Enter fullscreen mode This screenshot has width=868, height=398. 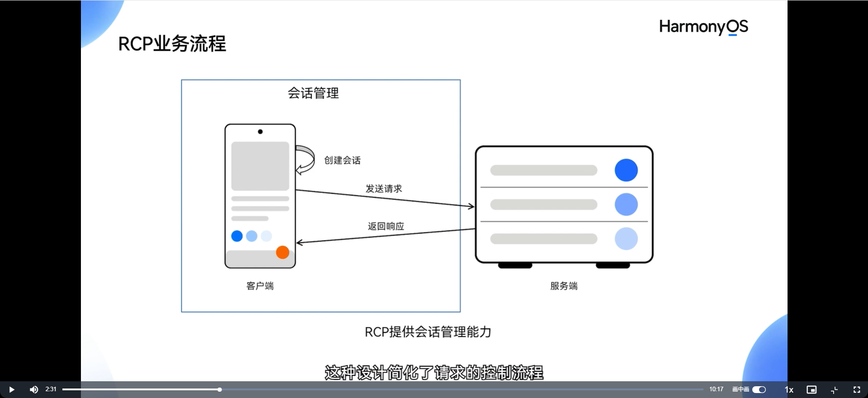[x=857, y=389]
